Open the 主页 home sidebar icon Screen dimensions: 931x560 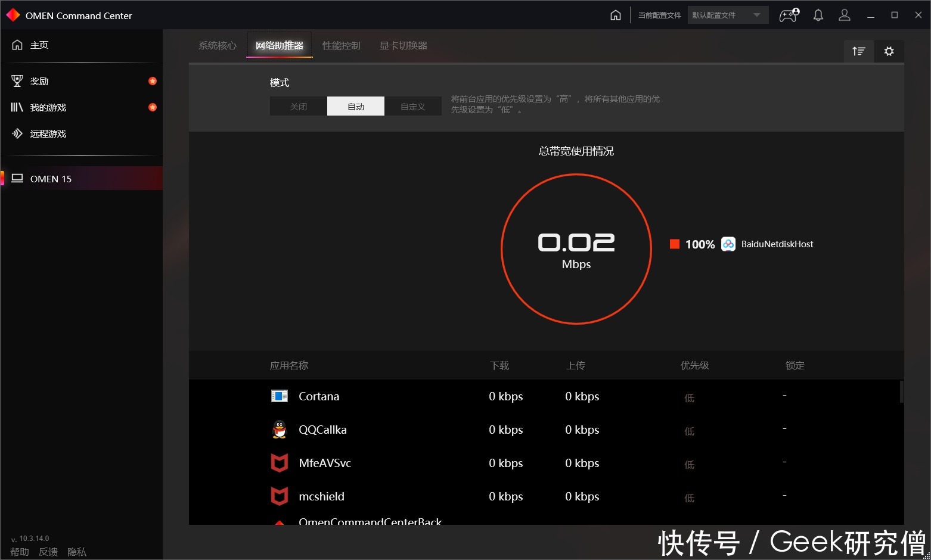17,45
